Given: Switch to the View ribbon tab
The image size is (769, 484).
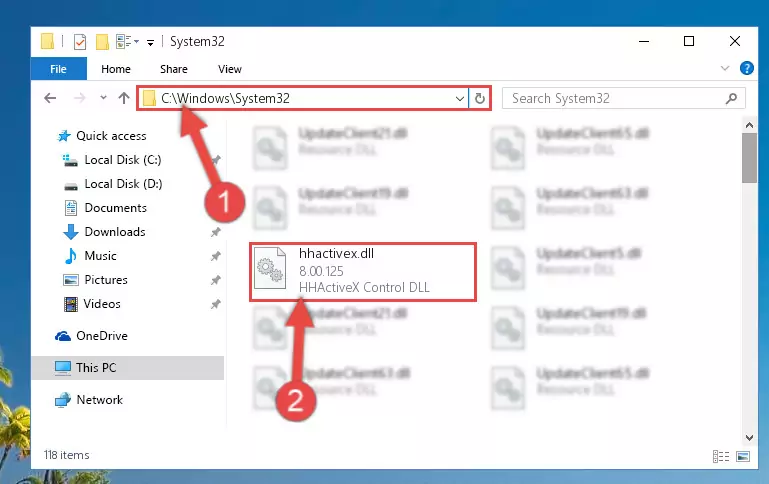Looking at the screenshot, I should pyautogui.click(x=230, y=69).
